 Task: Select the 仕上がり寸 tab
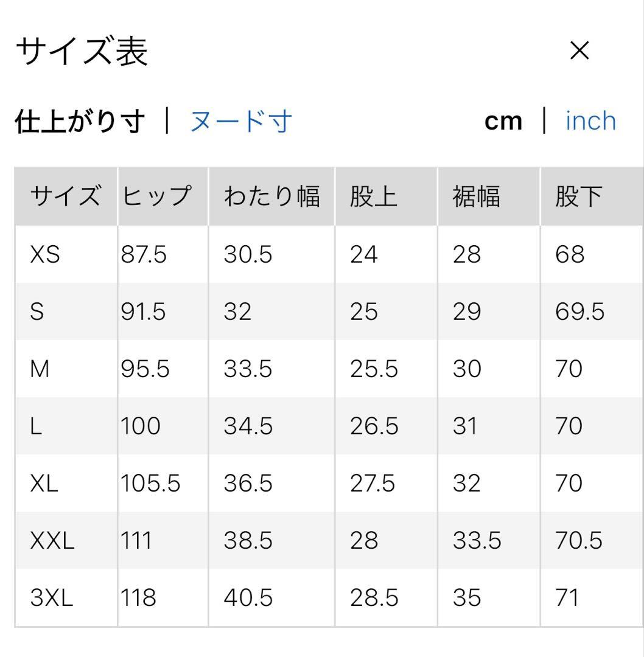pos(80,121)
